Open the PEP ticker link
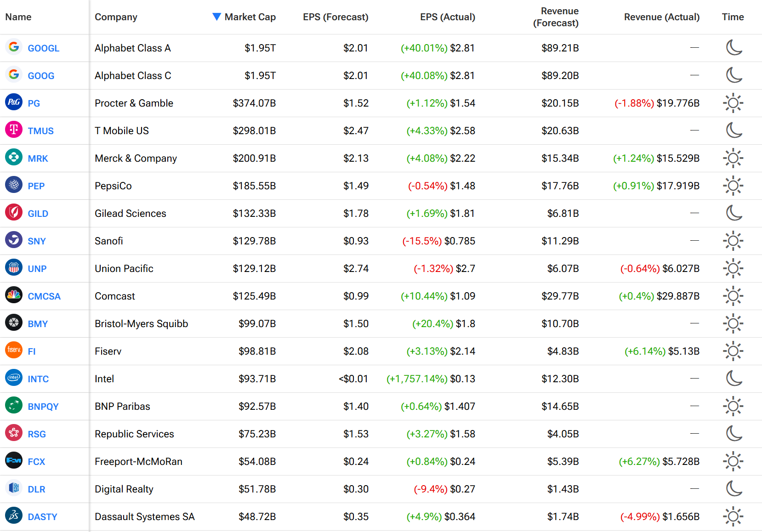This screenshot has height=532, width=762. pos(36,186)
